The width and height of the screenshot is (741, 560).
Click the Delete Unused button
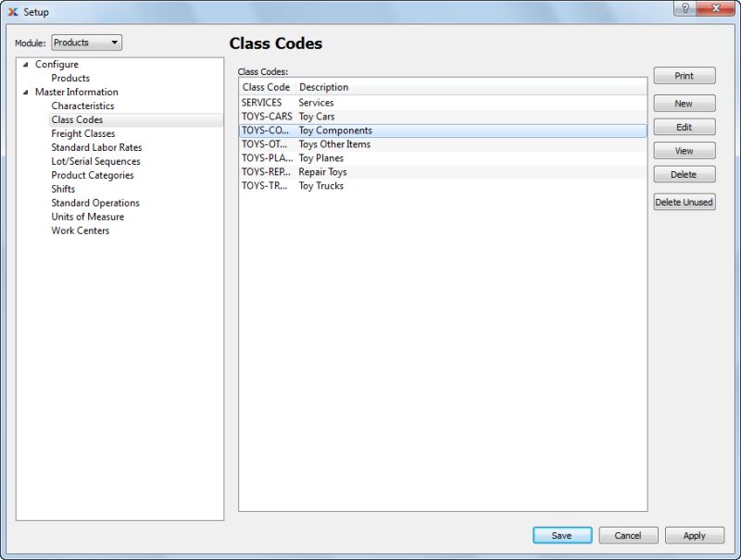[686, 201]
